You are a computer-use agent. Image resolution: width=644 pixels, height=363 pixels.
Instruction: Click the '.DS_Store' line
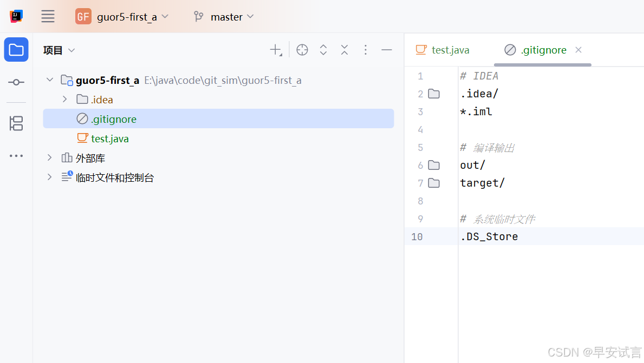pyautogui.click(x=489, y=236)
